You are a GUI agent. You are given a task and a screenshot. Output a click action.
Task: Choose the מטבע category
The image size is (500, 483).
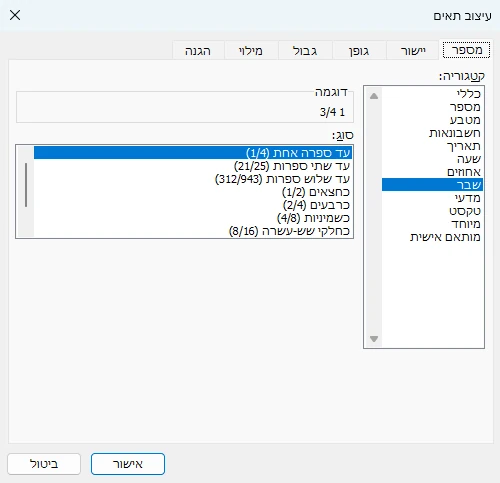(x=432, y=120)
